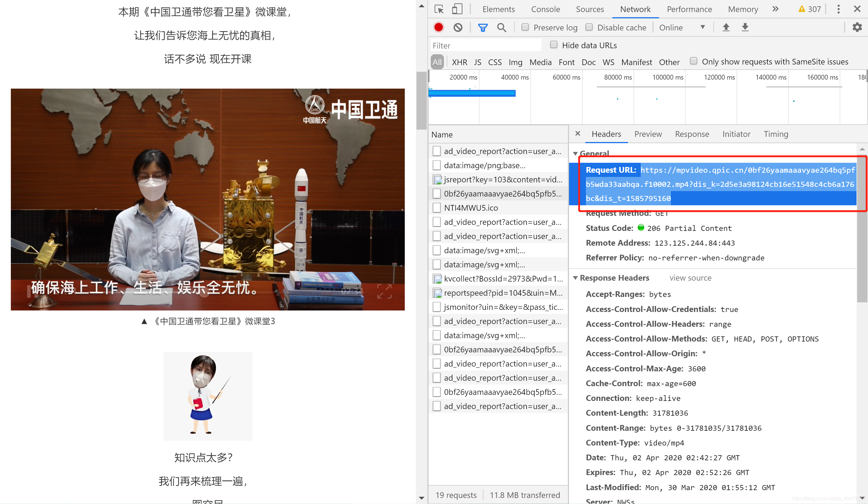
Task: Open network settings gear icon
Action: tap(857, 27)
